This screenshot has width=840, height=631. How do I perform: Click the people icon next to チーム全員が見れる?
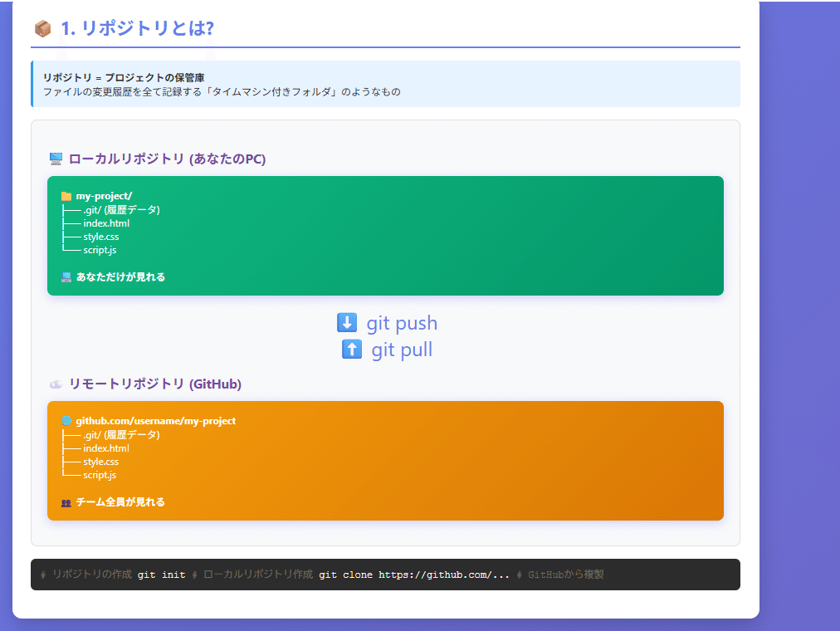tap(65, 502)
